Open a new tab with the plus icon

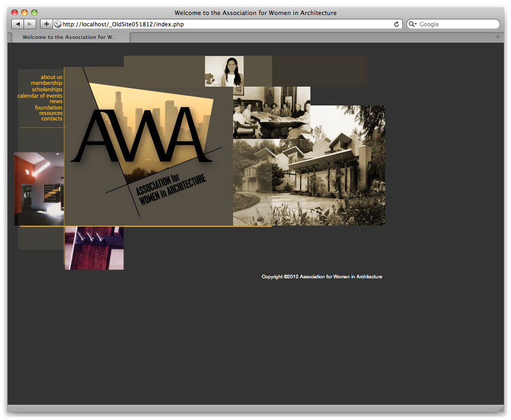[x=498, y=37]
